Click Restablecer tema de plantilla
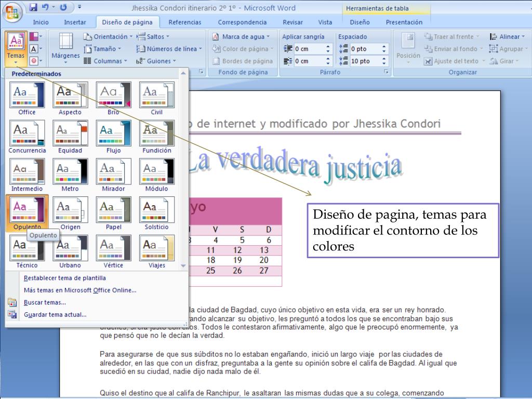The image size is (532, 399). tap(65, 278)
